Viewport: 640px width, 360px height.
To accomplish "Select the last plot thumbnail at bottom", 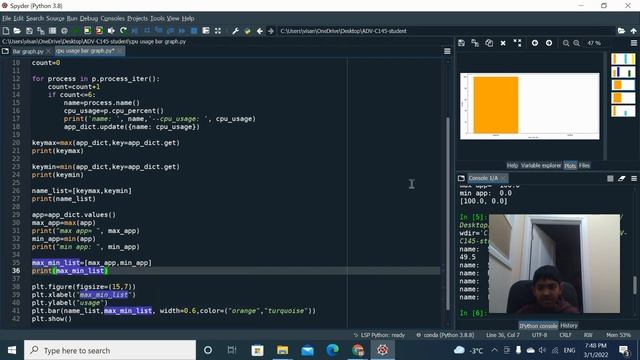I will click(x=623, y=111).
